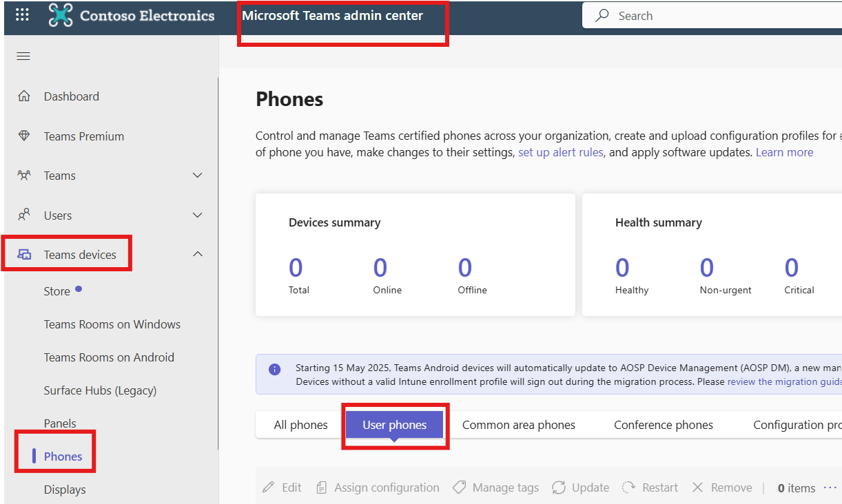Collapse the navigation hamburger menu
The width and height of the screenshot is (842, 504).
[23, 56]
